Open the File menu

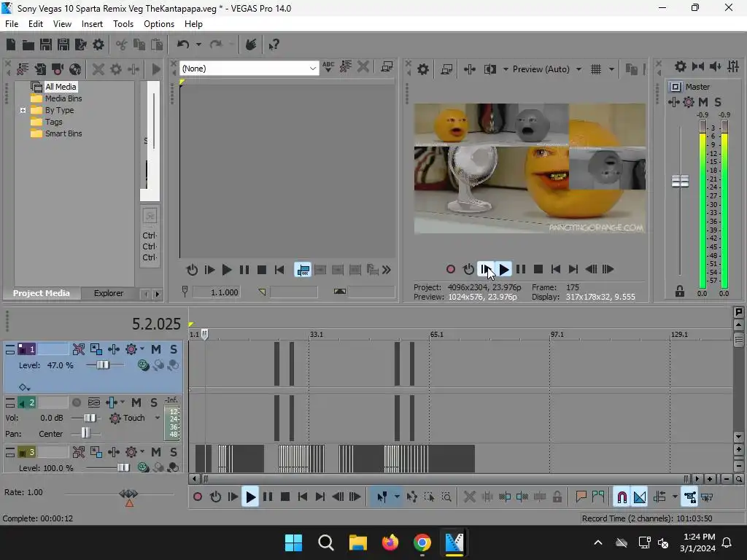pyautogui.click(x=12, y=24)
